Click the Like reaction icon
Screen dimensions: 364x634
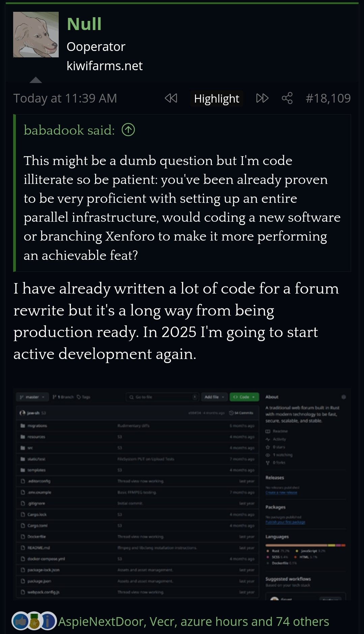point(20,621)
